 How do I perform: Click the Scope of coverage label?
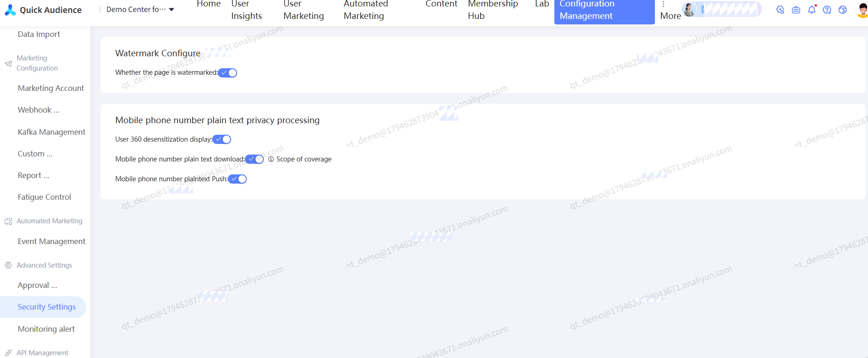[304, 159]
